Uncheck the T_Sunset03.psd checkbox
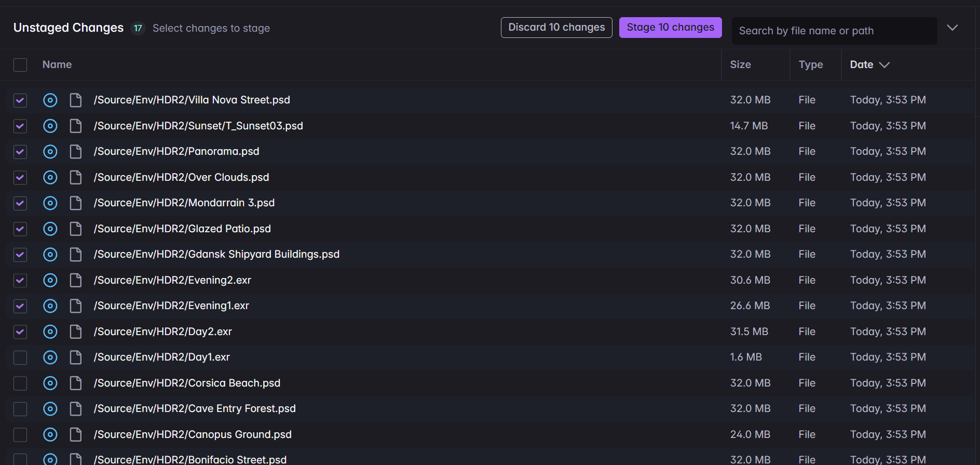Viewport: 980px width, 465px height. (20, 126)
